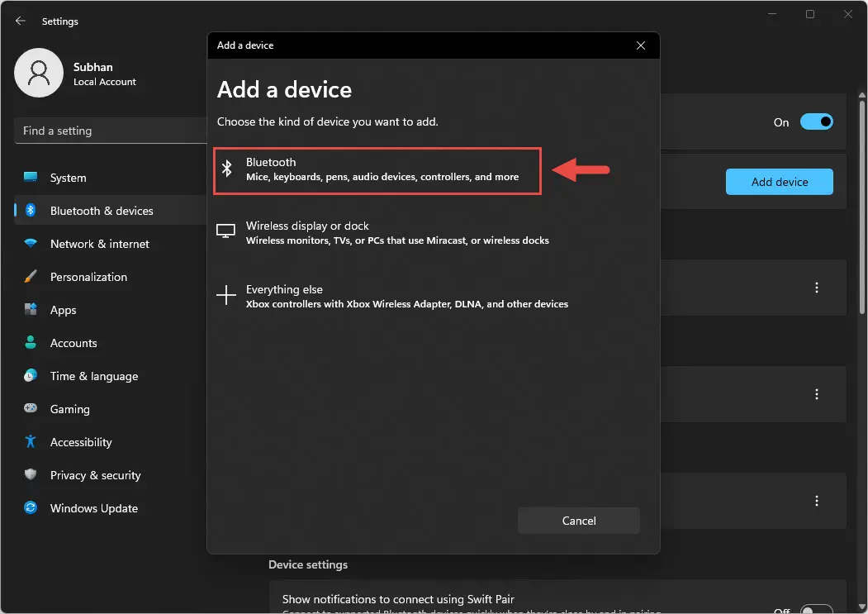The image size is (868, 614).
Task: Click the Accounts person icon
Action: point(31,342)
